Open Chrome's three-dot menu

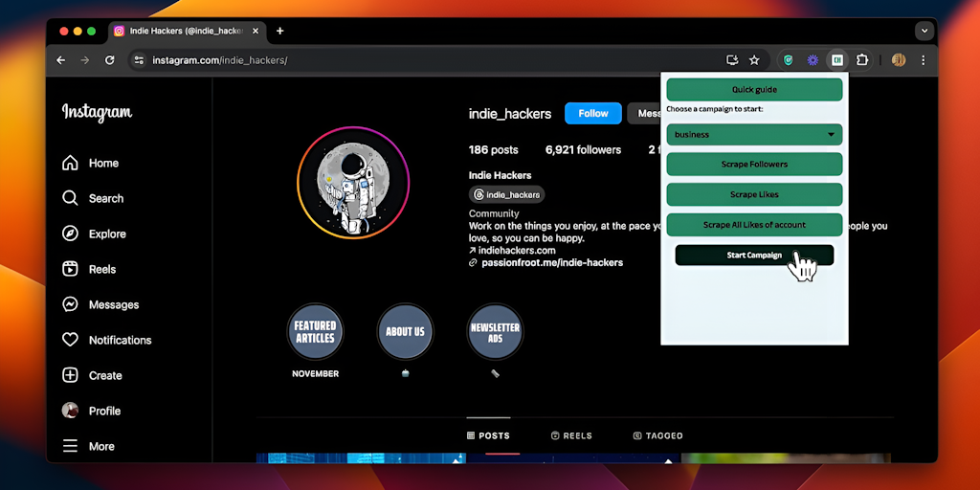tap(924, 60)
